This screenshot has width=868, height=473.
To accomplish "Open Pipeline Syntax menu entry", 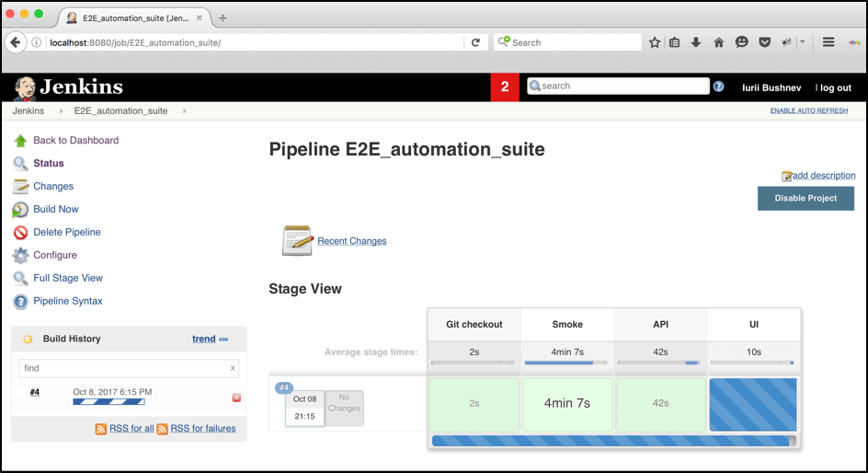I will (67, 301).
